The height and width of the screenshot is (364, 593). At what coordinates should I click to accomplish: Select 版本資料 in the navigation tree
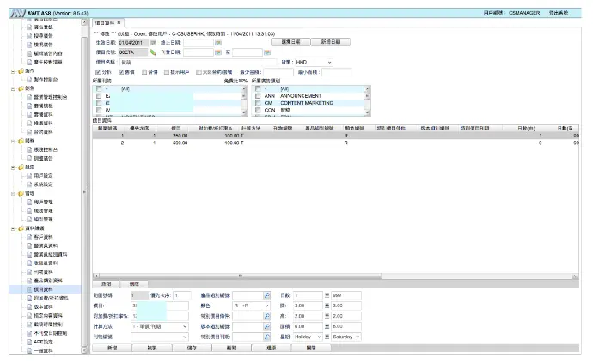(45, 306)
